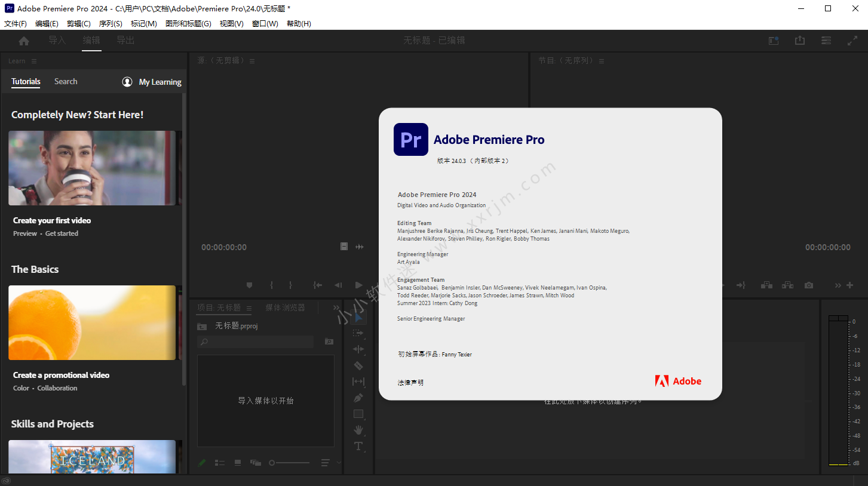Play the Source monitor

358,285
